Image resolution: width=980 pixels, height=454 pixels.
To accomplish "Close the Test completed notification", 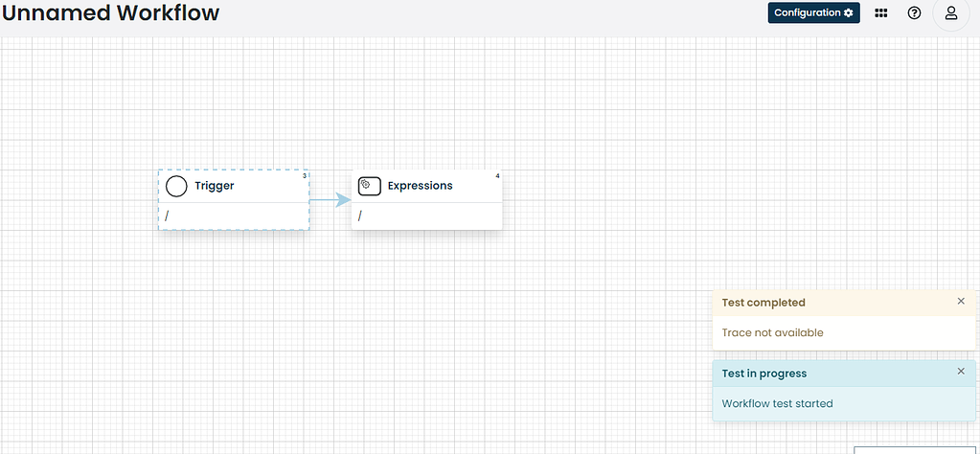I will tap(961, 302).
